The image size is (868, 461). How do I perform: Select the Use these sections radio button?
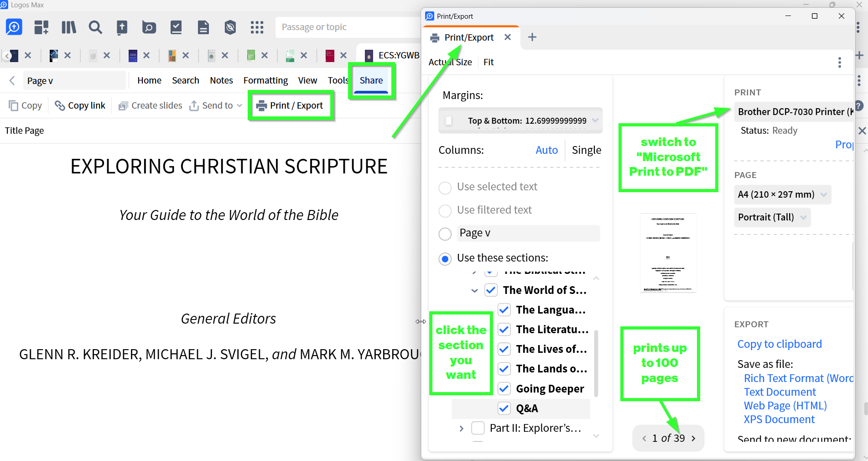445,259
